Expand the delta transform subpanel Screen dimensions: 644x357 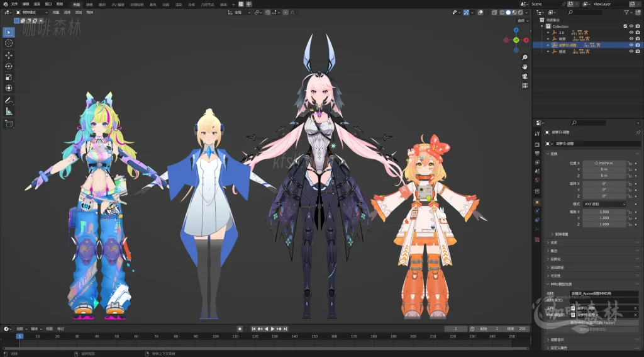click(552, 234)
